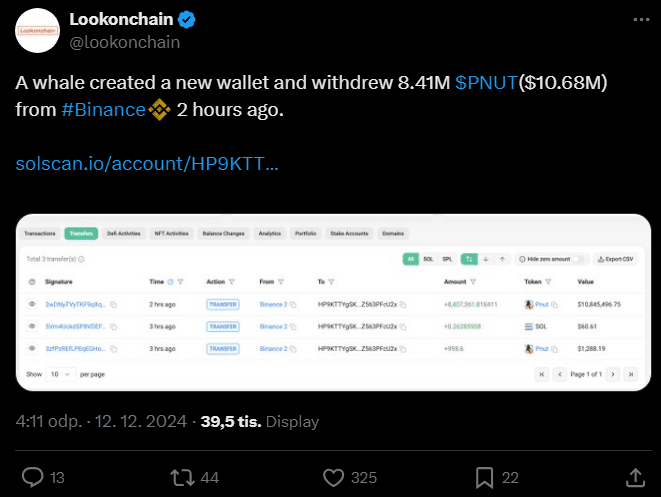Viewport: 661px width, 497px height.
Task: Bookmark this tweet
Action: coord(484,477)
